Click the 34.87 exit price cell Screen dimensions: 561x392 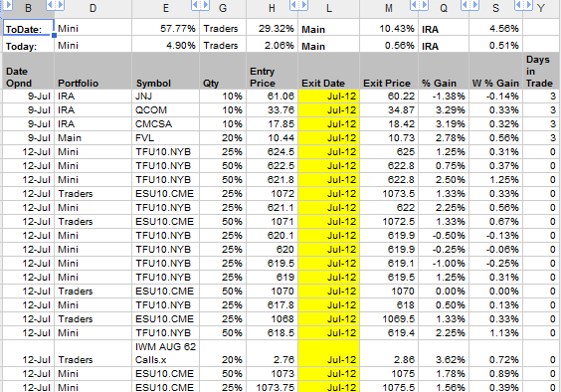(389, 110)
